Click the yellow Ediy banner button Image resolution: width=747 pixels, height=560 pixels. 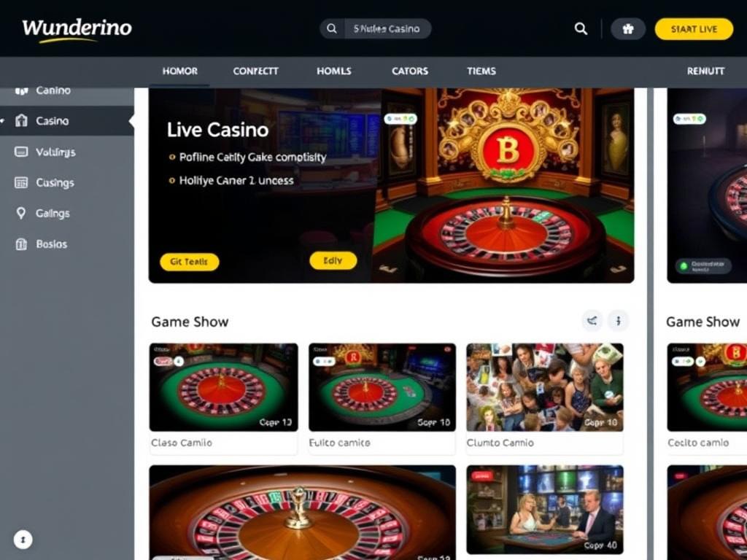pyautogui.click(x=333, y=260)
